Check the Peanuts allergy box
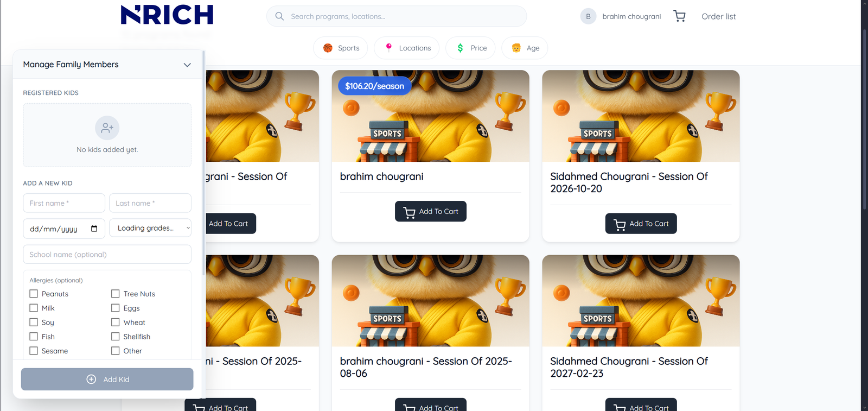868x411 pixels. (34, 294)
